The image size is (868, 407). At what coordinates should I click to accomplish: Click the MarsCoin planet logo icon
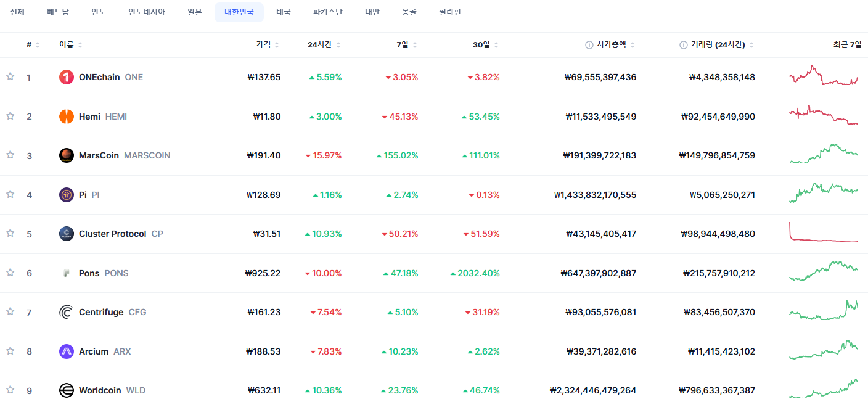67,155
